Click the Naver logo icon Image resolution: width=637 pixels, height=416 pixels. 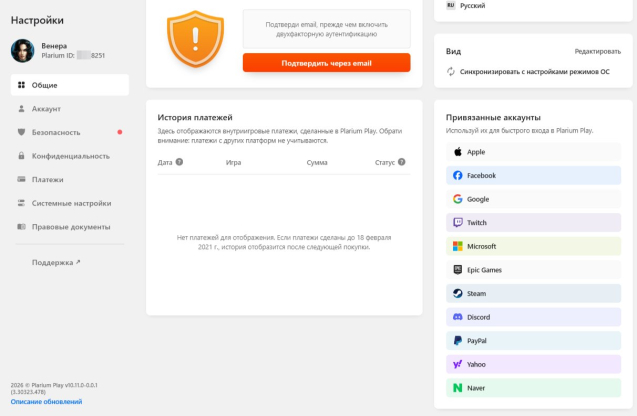click(457, 387)
